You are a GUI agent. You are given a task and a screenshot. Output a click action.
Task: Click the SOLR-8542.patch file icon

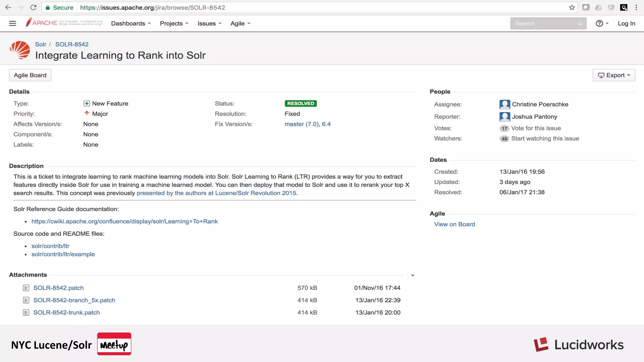click(x=26, y=288)
